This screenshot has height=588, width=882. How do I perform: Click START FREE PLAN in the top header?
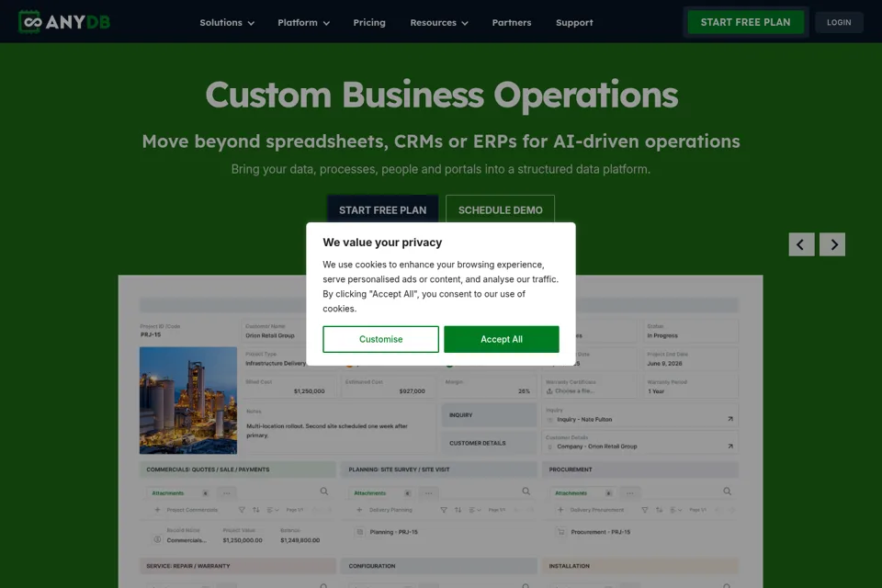click(x=745, y=22)
